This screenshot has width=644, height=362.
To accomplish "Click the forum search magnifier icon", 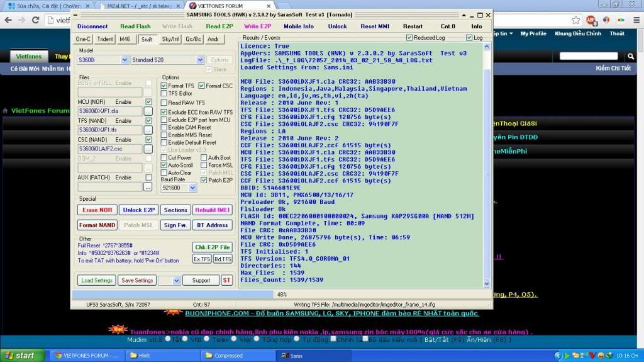I will pyautogui.click(x=631, y=56).
